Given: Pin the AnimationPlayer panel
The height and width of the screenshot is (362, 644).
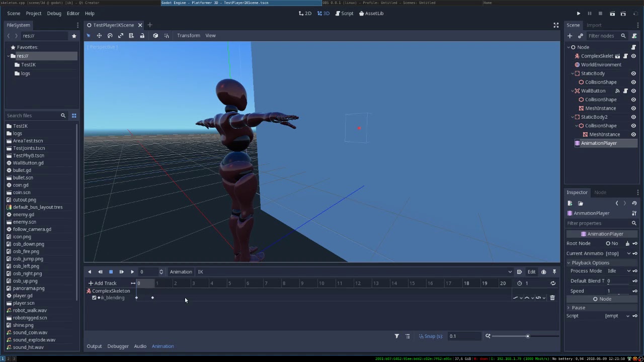Looking at the screenshot, I should 554,272.
